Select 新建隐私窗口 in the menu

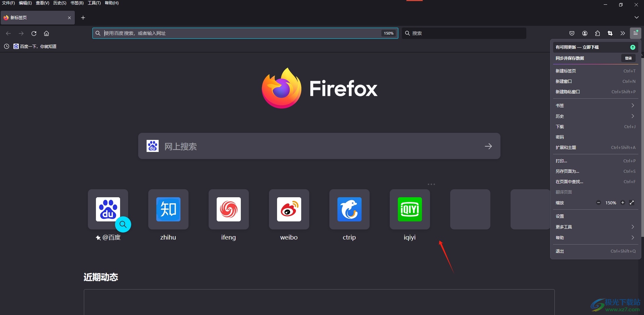pyautogui.click(x=596, y=92)
